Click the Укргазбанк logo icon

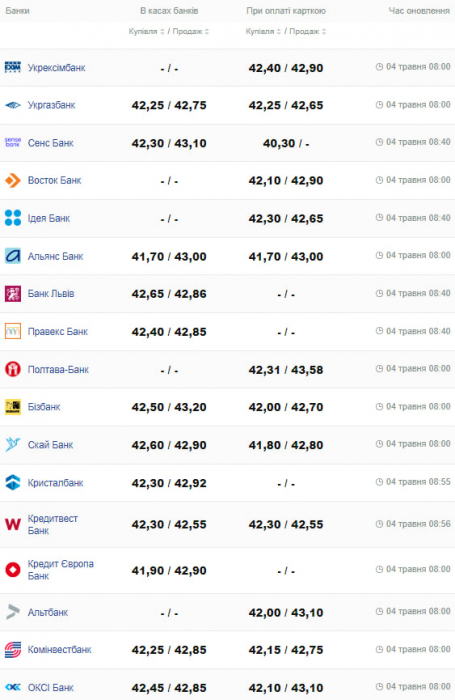[13, 105]
